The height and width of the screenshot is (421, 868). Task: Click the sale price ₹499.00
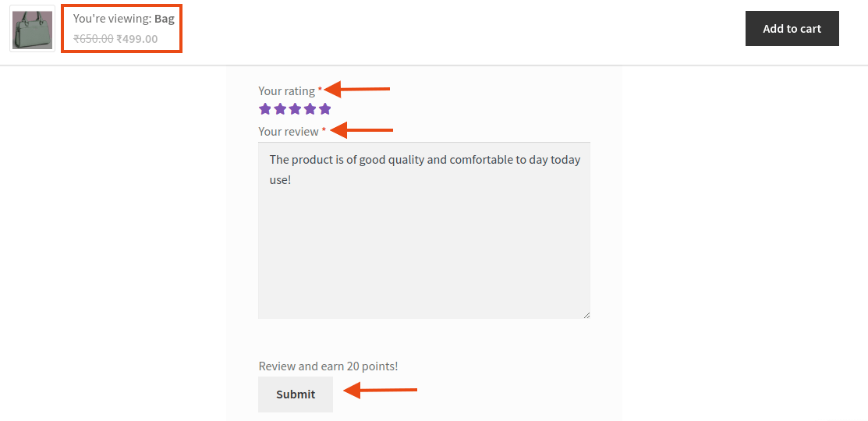(x=137, y=39)
